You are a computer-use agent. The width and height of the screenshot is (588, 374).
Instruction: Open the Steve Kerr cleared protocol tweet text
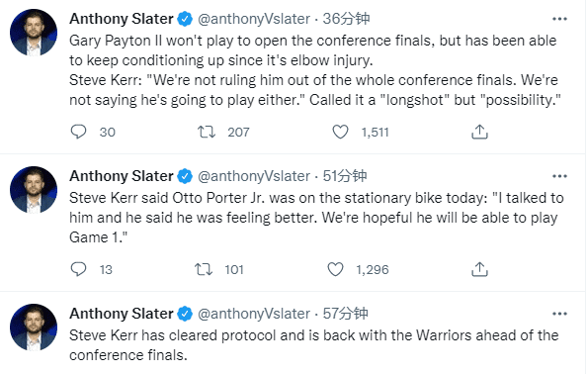pos(314,345)
